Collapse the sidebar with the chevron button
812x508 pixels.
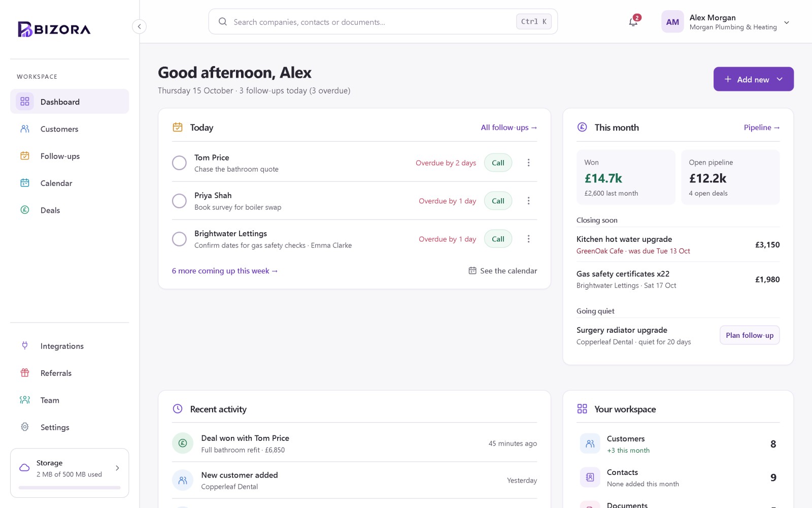[139, 26]
